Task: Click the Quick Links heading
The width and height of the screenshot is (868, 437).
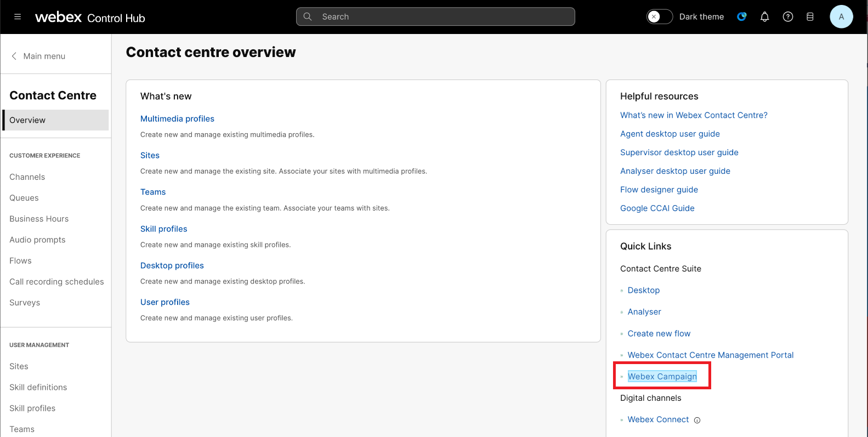Action: (x=645, y=247)
